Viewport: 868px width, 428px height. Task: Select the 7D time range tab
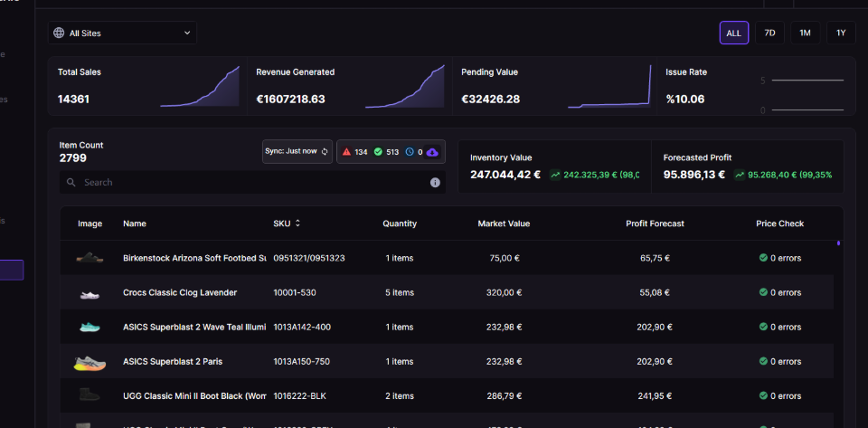coord(770,33)
